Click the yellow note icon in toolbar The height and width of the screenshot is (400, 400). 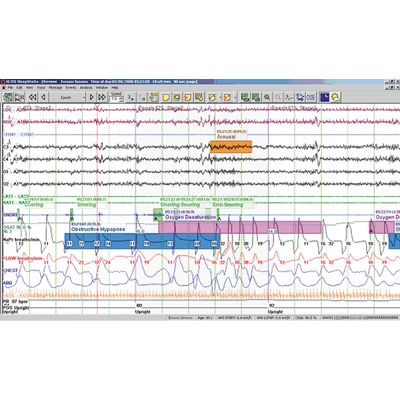click(x=166, y=97)
